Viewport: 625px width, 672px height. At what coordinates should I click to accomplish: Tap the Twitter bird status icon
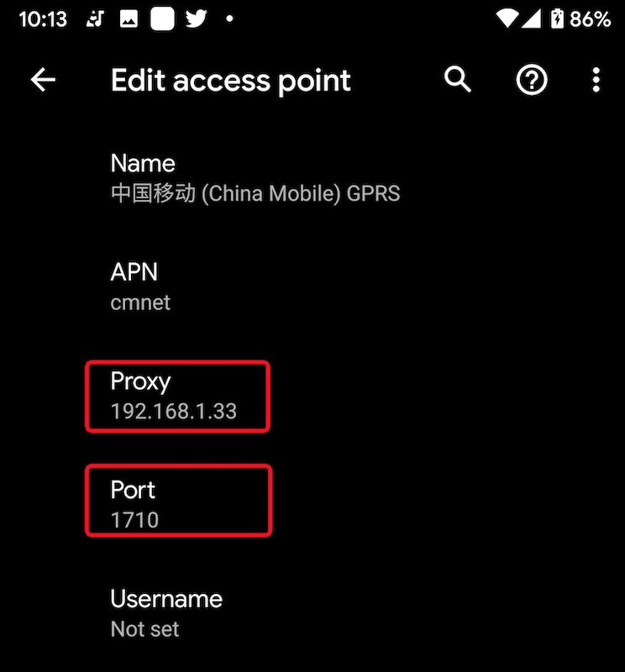point(197,19)
